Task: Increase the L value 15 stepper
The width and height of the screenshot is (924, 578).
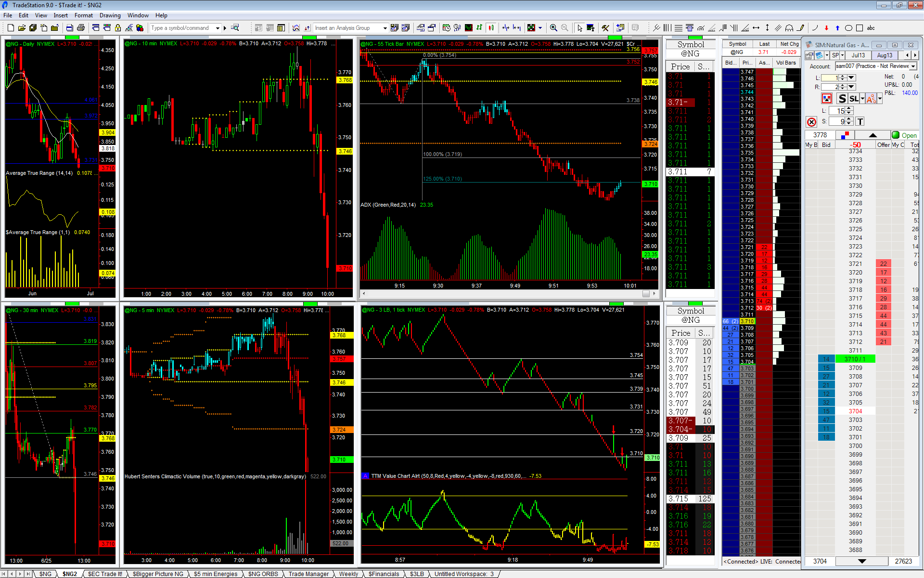Action: 849,109
